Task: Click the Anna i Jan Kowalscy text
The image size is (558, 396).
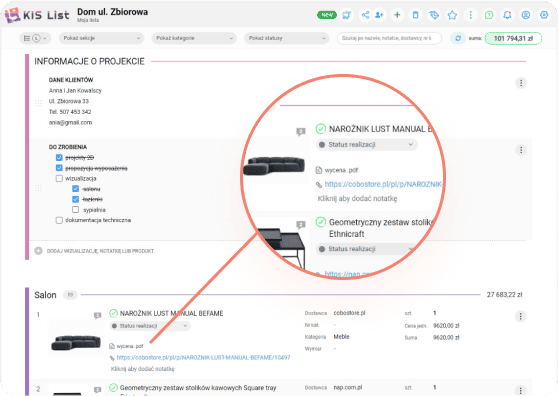Action: tap(75, 90)
